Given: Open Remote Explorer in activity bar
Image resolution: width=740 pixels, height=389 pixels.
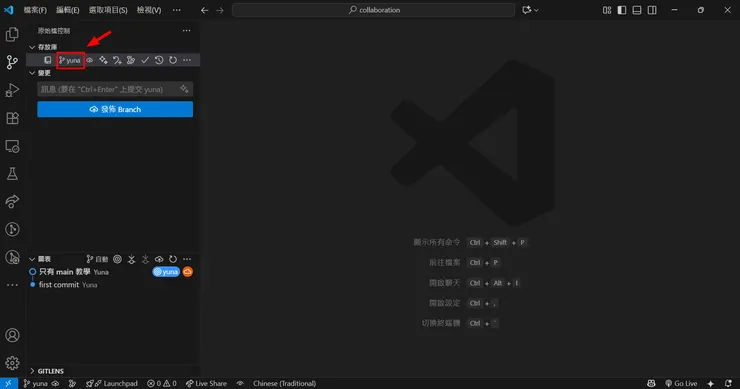Looking at the screenshot, I should coord(12,146).
